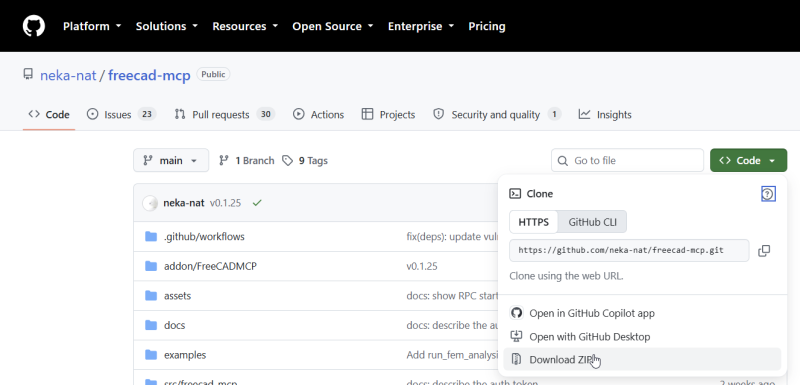The image size is (800, 385).
Task: Click Download ZIP option
Action: point(642,360)
